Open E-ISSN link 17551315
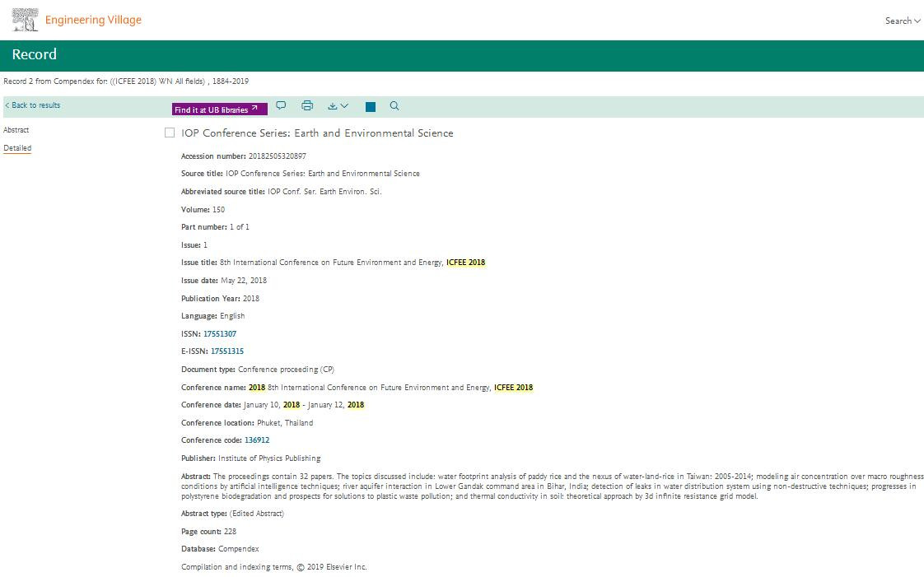 (227, 351)
